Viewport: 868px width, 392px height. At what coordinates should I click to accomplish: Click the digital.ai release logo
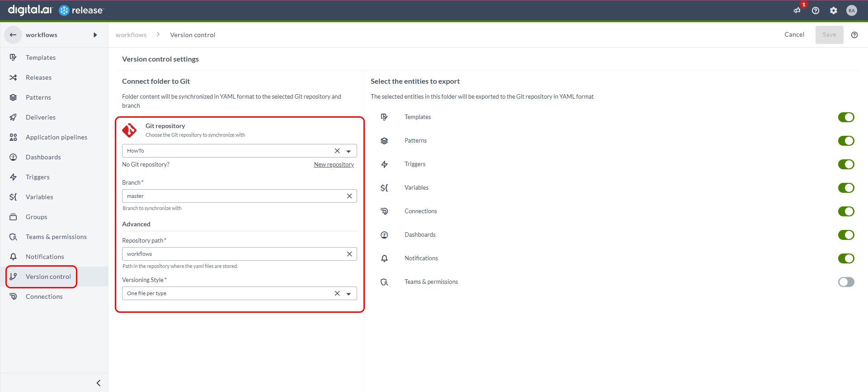(x=56, y=10)
